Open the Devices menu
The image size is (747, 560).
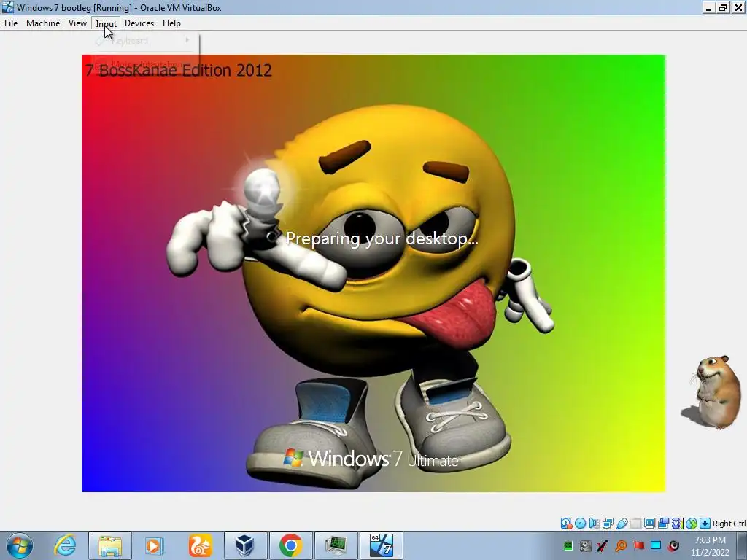pyautogui.click(x=139, y=23)
